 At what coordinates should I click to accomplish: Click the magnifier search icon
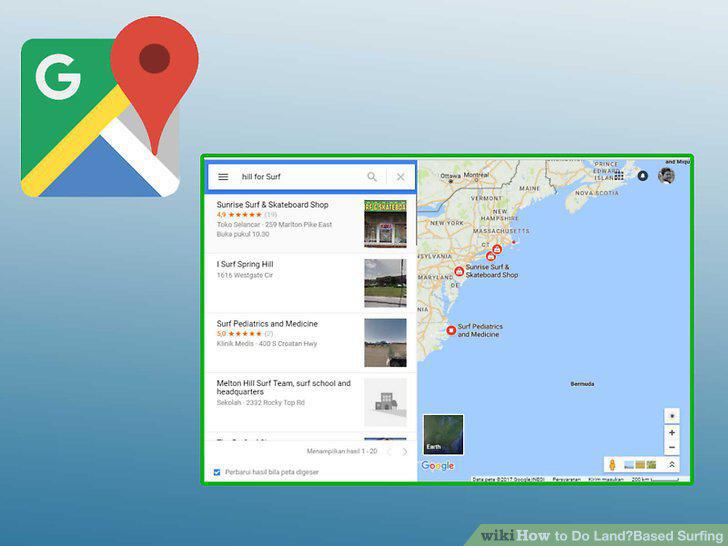(x=372, y=177)
